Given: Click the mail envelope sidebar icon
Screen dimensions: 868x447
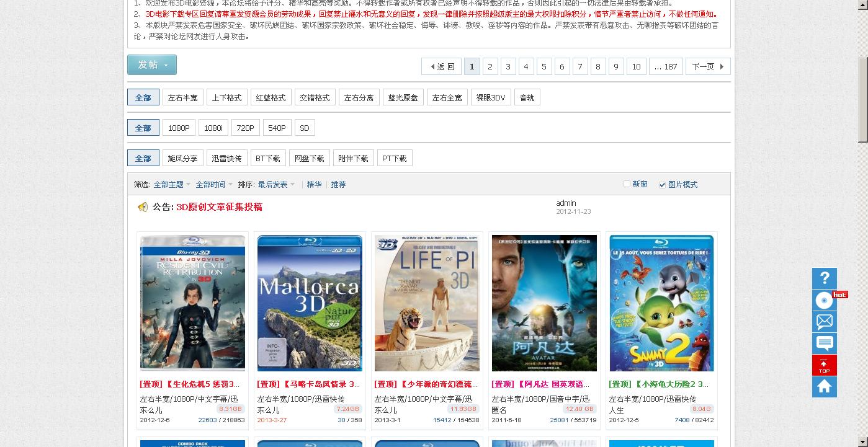Looking at the screenshot, I should coord(824,321).
